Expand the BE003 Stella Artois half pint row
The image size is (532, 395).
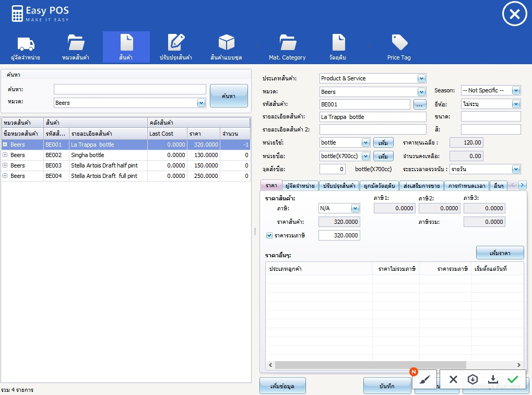tap(5, 165)
